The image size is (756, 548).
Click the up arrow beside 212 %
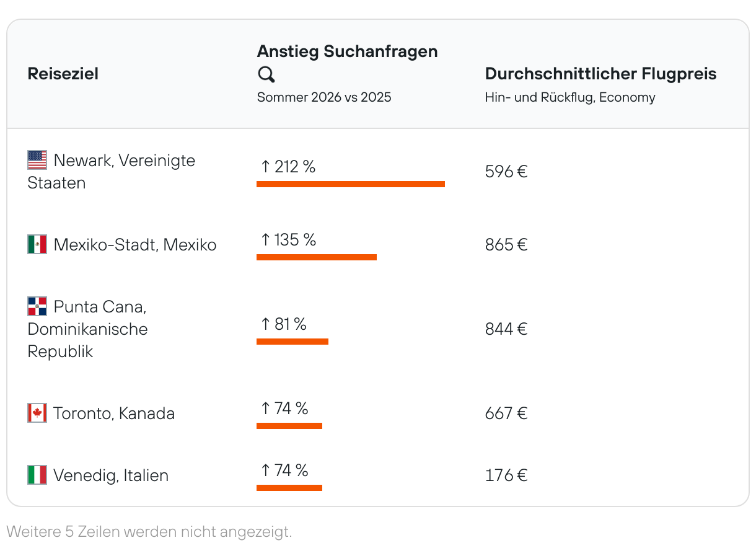(266, 166)
